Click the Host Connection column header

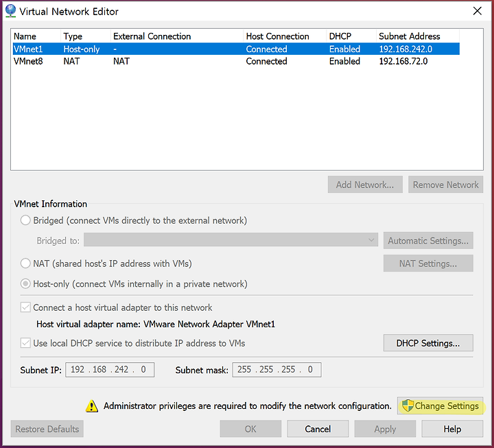coord(285,36)
